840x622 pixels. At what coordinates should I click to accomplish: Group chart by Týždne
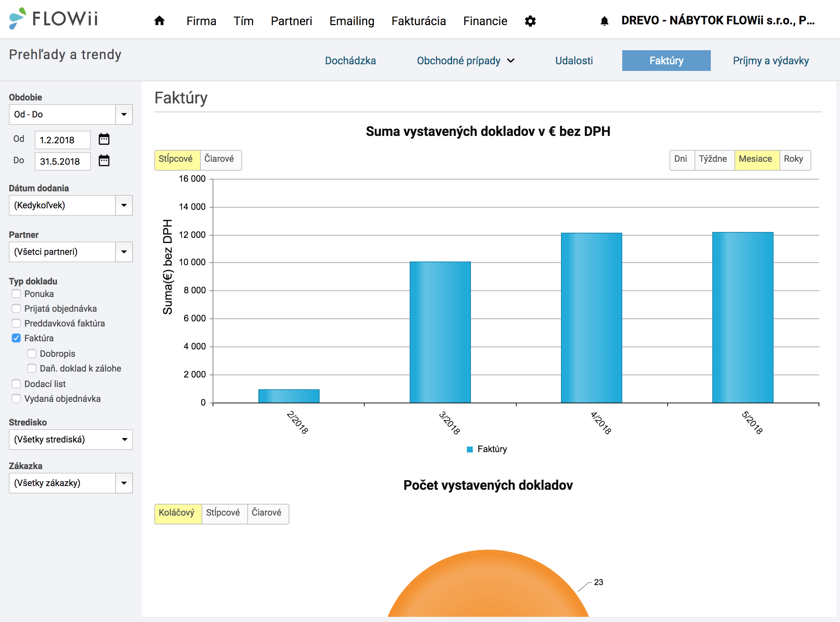coord(715,160)
